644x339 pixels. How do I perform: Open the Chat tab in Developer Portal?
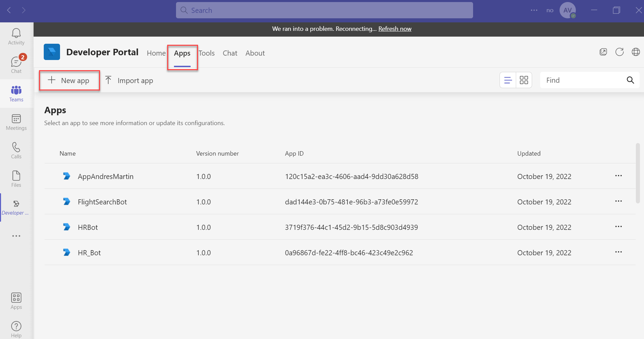tap(230, 53)
